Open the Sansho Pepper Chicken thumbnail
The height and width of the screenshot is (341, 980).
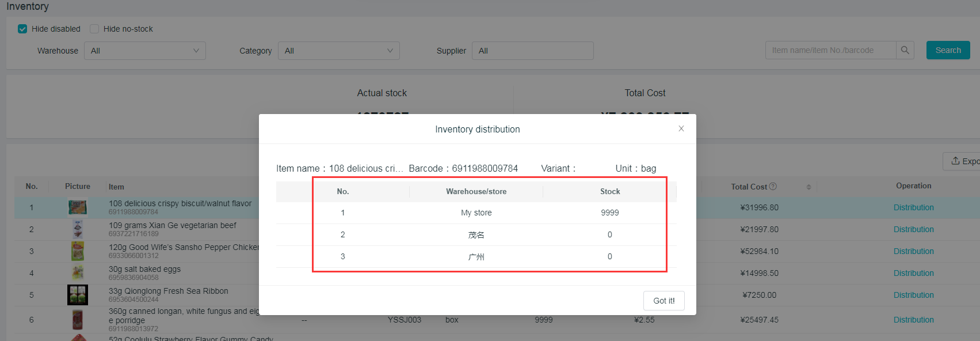coord(78,251)
